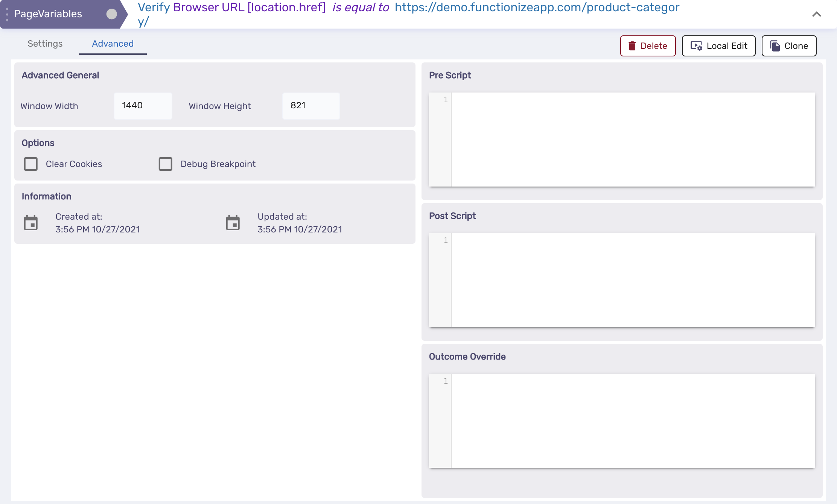This screenshot has width=837, height=504.
Task: Click the Clone copy icon
Action: point(775,46)
